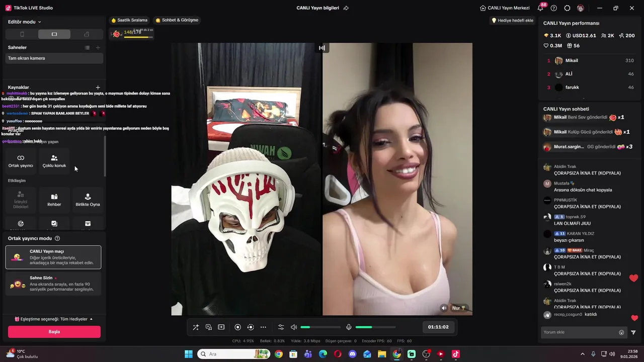Click the İzleyici Dilekleri tile

click(x=21, y=200)
